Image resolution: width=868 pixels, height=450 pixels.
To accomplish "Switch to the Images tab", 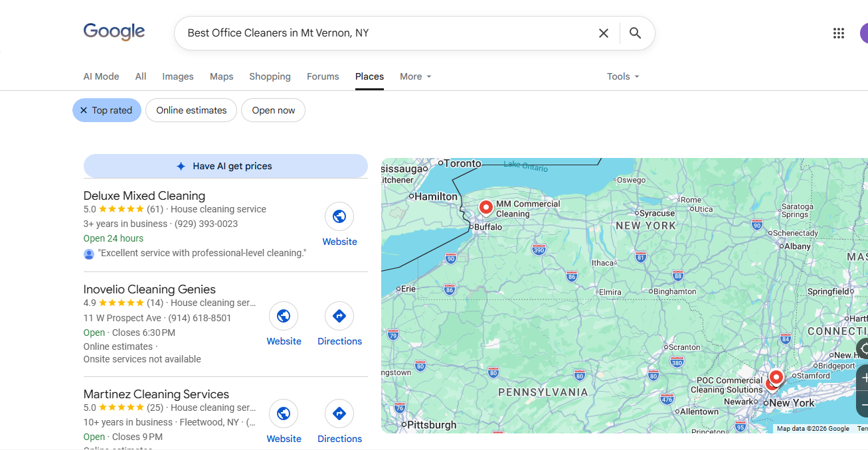I will (x=178, y=76).
